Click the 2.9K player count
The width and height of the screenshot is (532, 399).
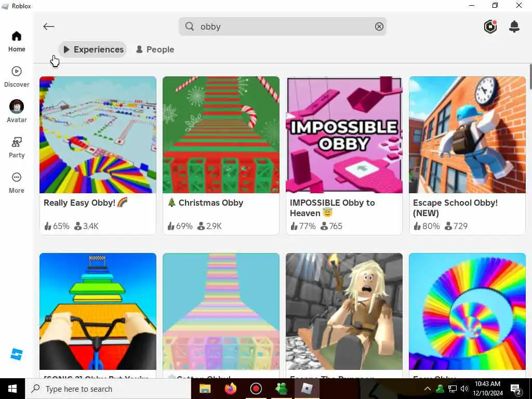pyautogui.click(x=210, y=226)
